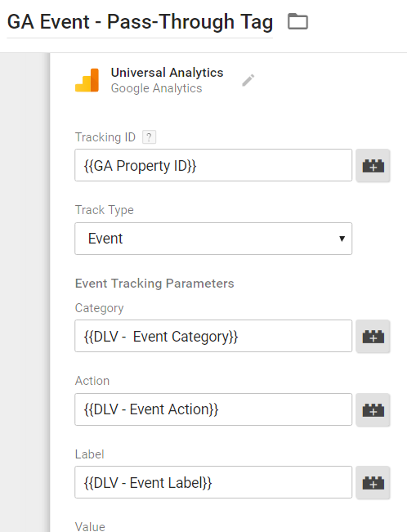
Task: Click the Universal Analytics tag type title
Action: (x=167, y=73)
